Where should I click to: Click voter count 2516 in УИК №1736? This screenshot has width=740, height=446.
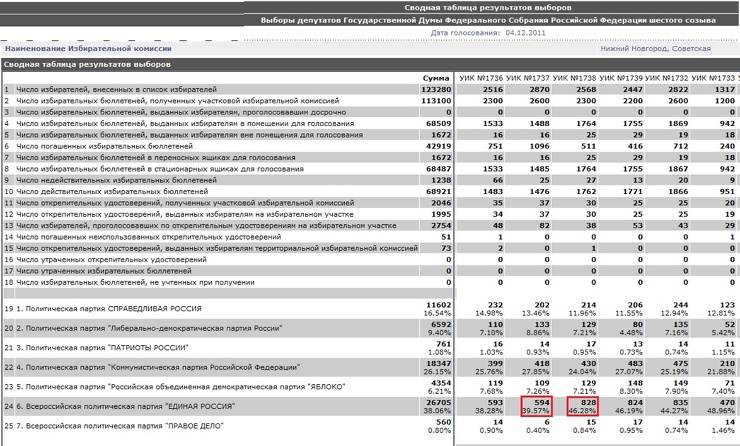click(x=492, y=89)
